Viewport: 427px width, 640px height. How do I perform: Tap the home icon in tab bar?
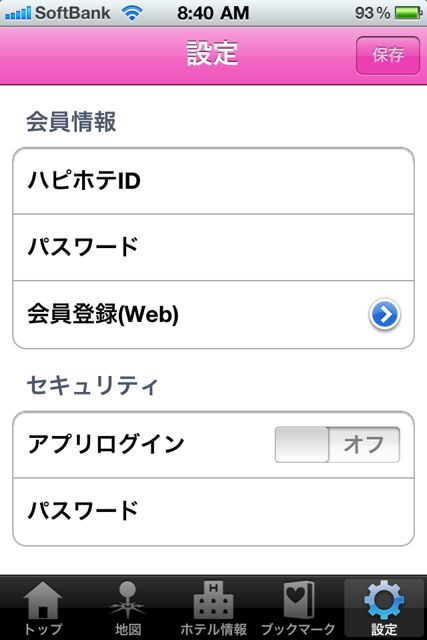(x=42, y=600)
